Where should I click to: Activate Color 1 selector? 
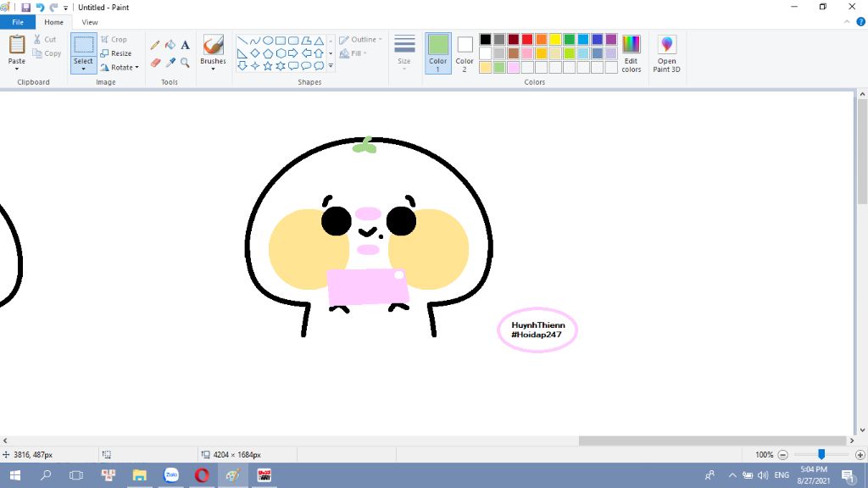tap(438, 53)
